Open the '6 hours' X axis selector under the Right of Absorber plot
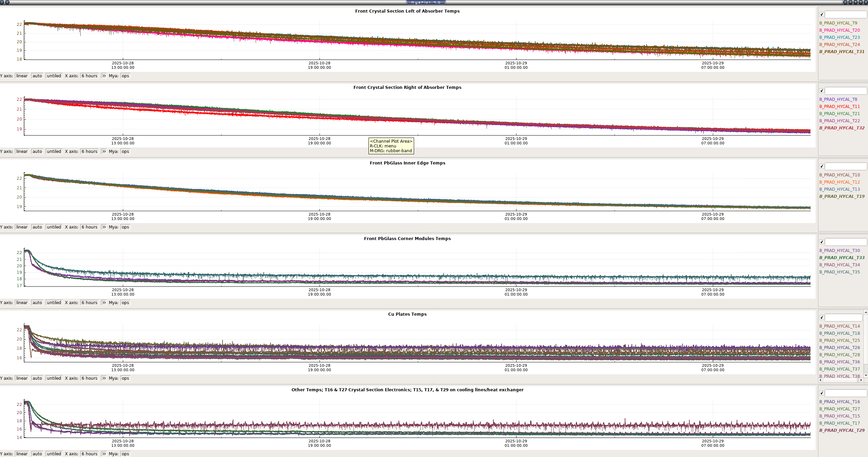Viewport: 868px width, 457px height. coord(89,152)
